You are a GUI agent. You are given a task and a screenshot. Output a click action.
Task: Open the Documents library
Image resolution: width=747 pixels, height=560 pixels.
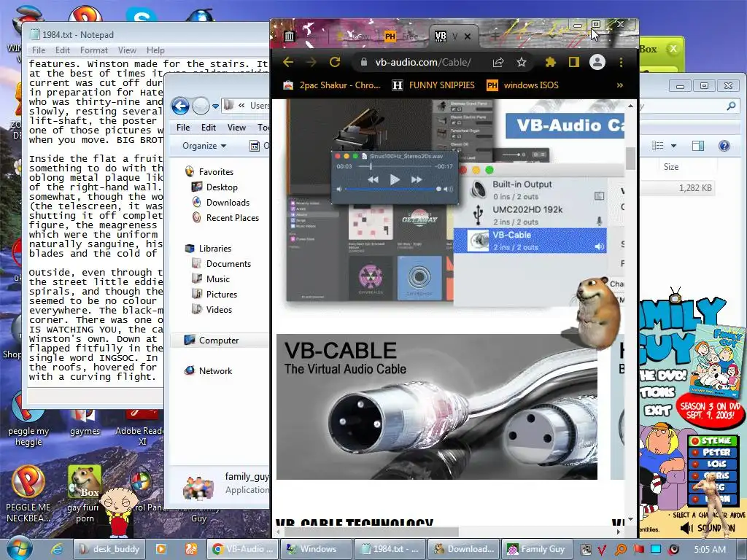[228, 264]
